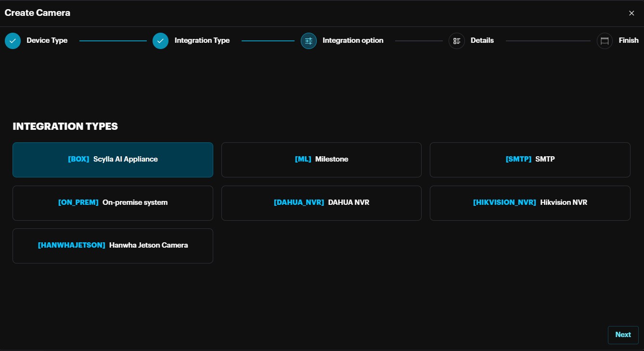Select the SMTP integration option
The width and height of the screenshot is (644, 351).
[529, 160]
